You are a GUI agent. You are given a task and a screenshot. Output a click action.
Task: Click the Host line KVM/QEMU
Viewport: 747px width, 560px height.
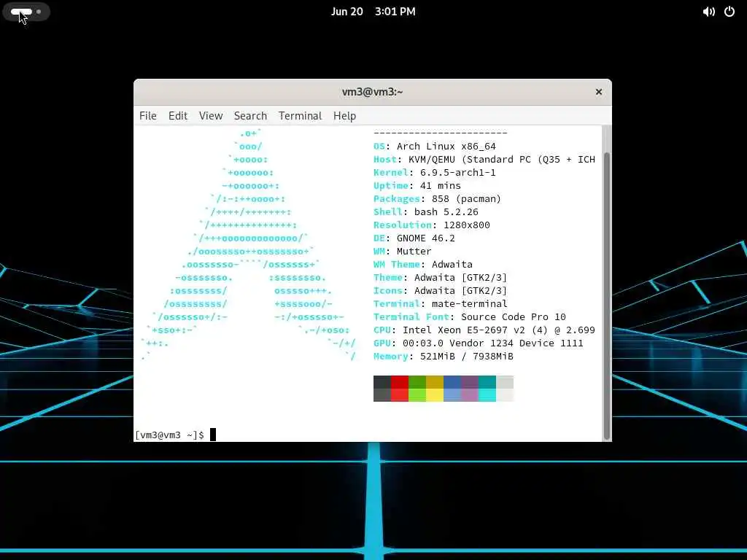[x=484, y=160]
